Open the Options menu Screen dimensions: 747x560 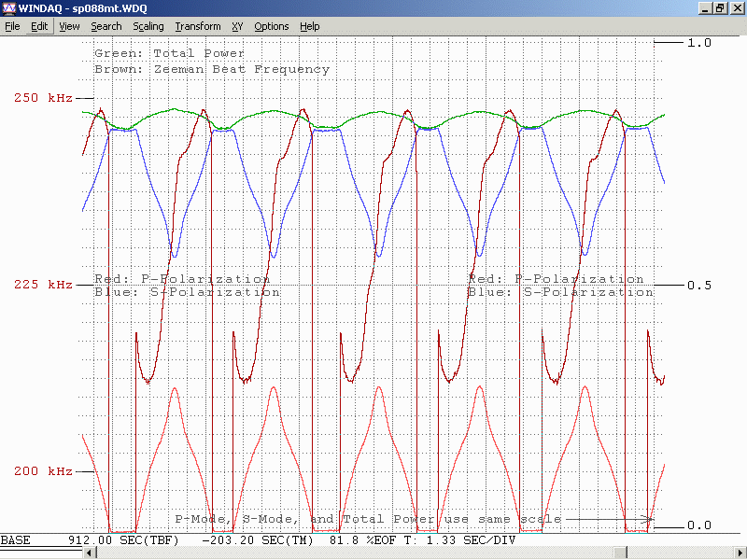272,26
